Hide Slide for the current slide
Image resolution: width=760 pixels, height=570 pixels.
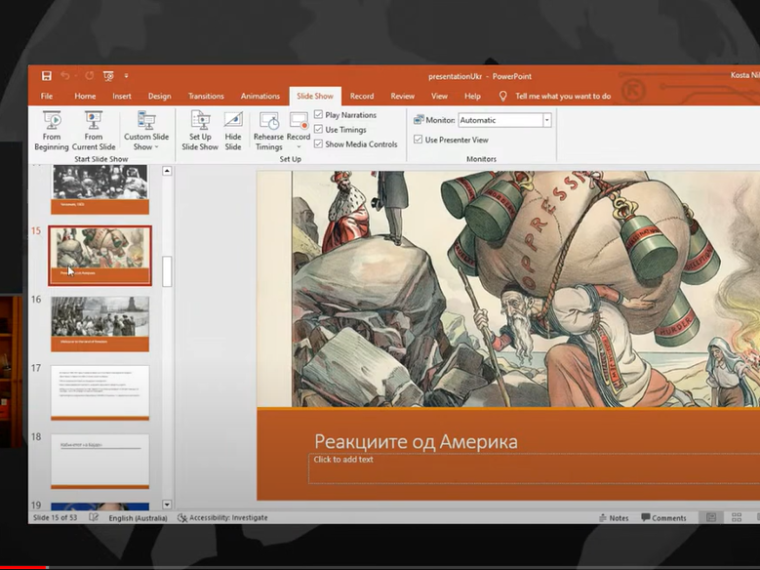[233, 130]
